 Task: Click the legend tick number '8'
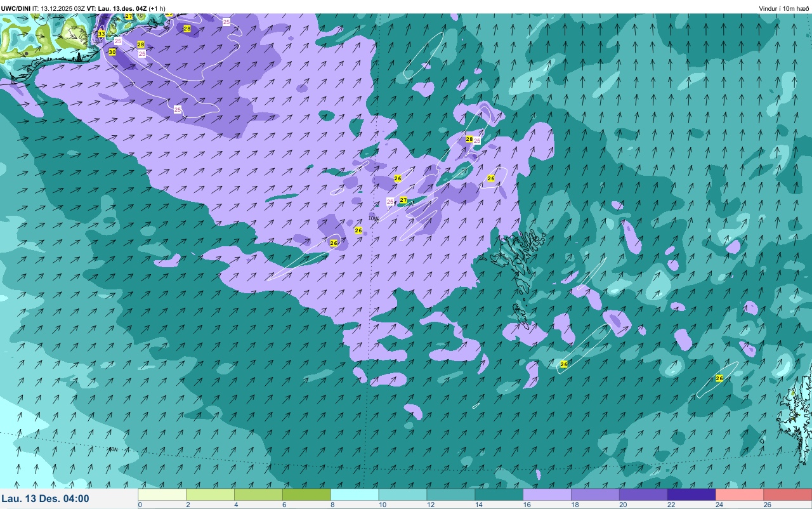point(332,505)
